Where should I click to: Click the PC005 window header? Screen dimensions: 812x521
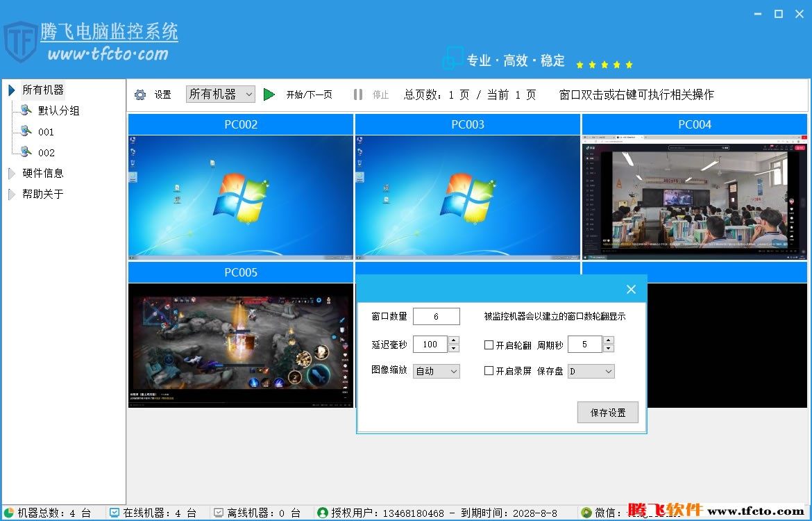coord(241,272)
